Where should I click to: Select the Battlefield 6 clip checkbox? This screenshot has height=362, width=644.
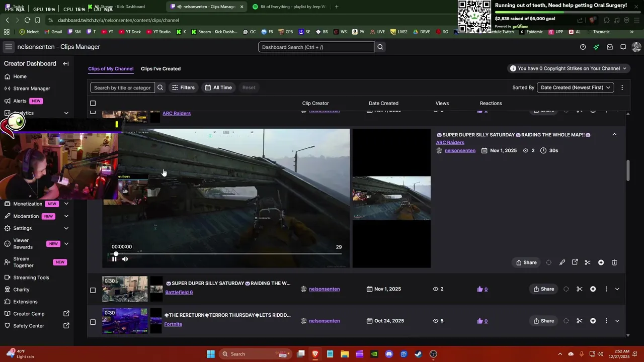[x=93, y=290]
